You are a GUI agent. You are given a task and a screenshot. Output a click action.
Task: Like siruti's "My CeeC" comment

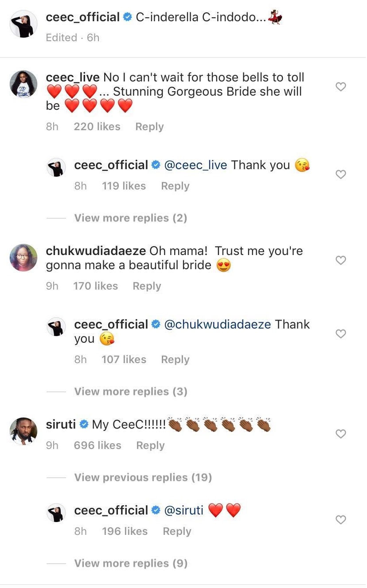point(340,434)
